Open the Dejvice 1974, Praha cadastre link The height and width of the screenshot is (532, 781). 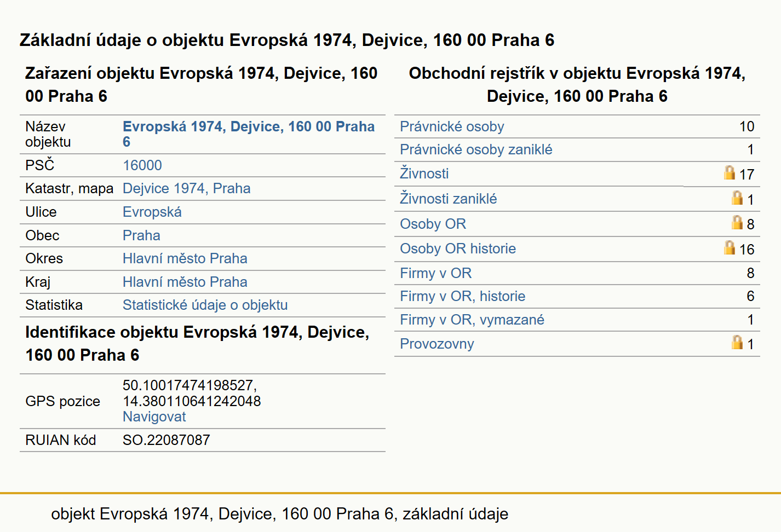click(x=186, y=188)
